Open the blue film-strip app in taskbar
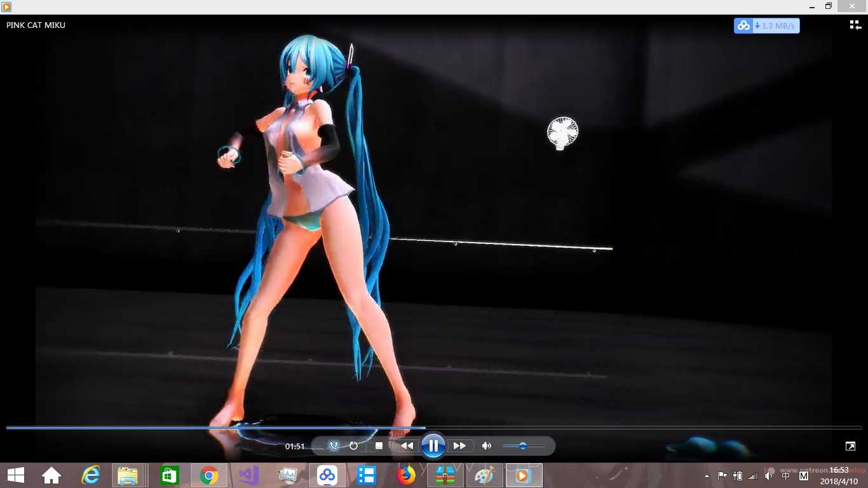868x488 pixels. pyautogui.click(x=367, y=475)
